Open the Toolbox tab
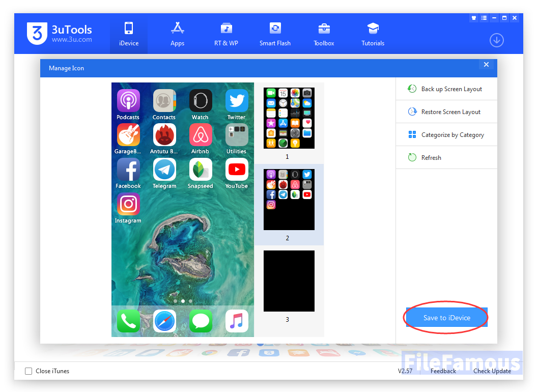 point(324,34)
